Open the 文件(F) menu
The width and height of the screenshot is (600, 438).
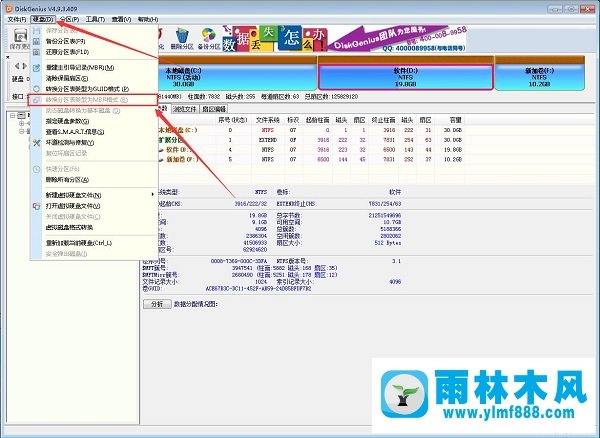(17, 19)
